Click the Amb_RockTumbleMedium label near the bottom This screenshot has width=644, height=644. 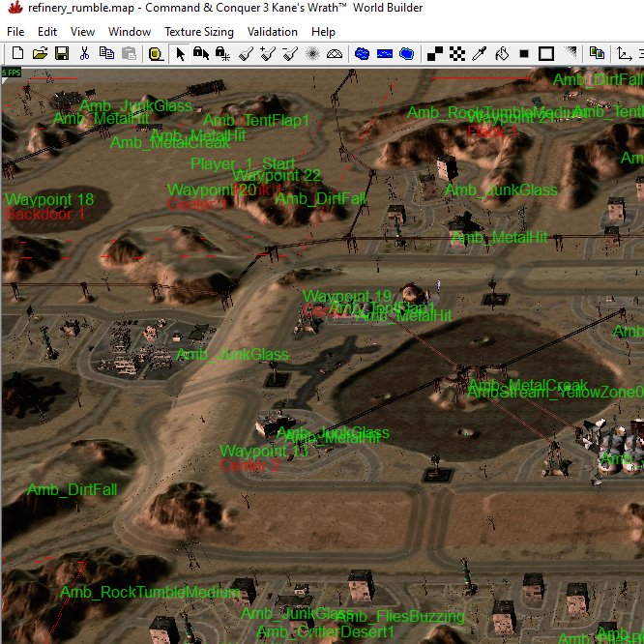[x=150, y=592]
